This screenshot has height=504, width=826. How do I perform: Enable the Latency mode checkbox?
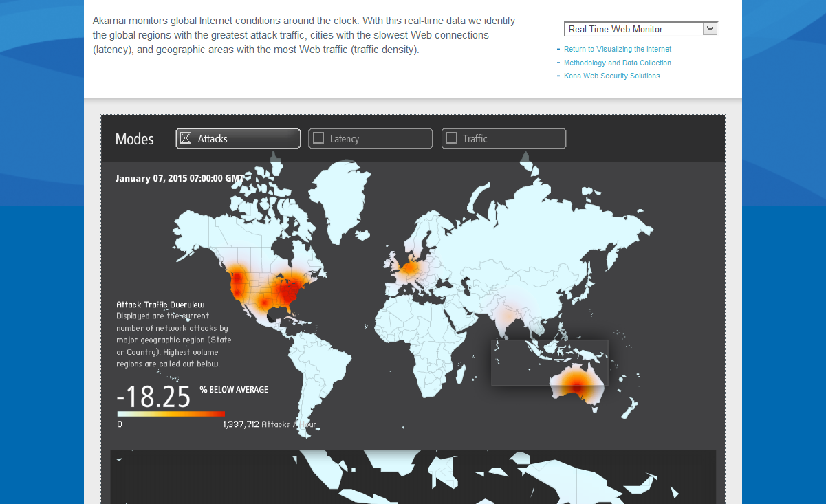click(x=318, y=138)
